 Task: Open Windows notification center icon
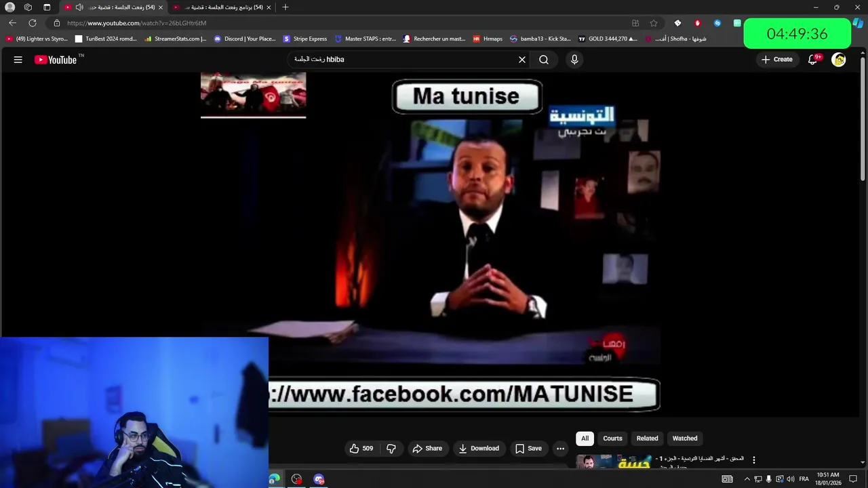pyautogui.click(x=853, y=479)
